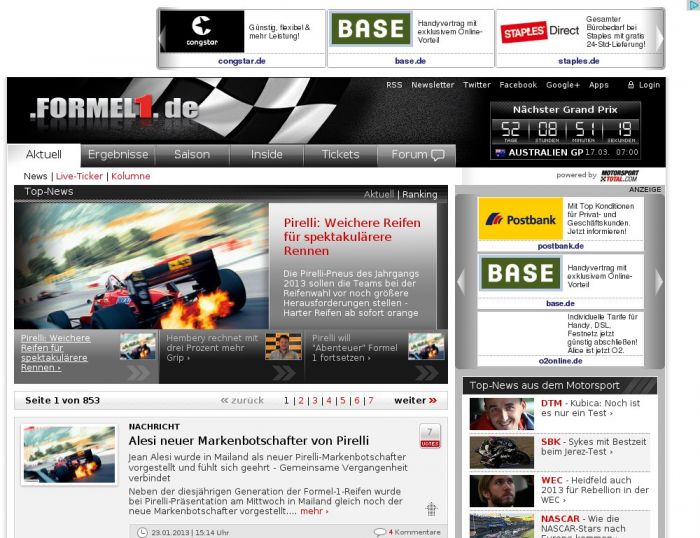Click the Australian flag icon in countdown

point(500,153)
